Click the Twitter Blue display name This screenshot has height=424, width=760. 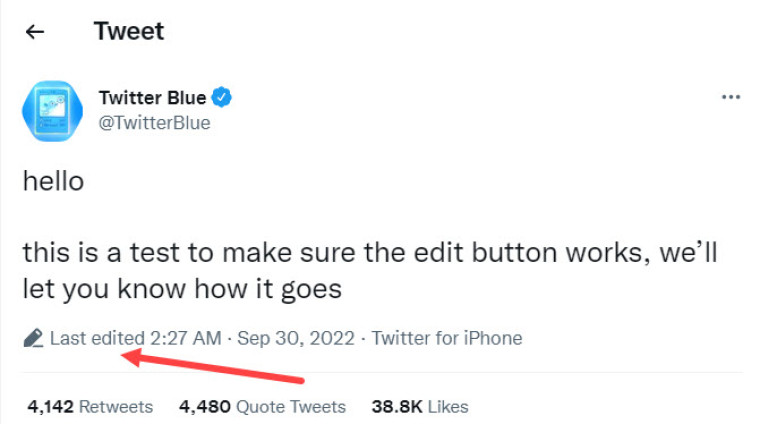[152, 98]
